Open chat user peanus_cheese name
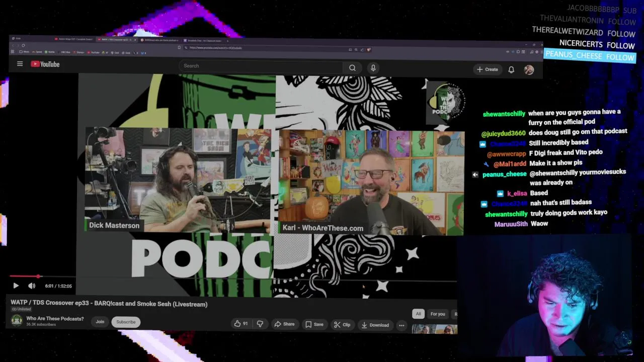The width and height of the screenshot is (644, 362). 504,174
